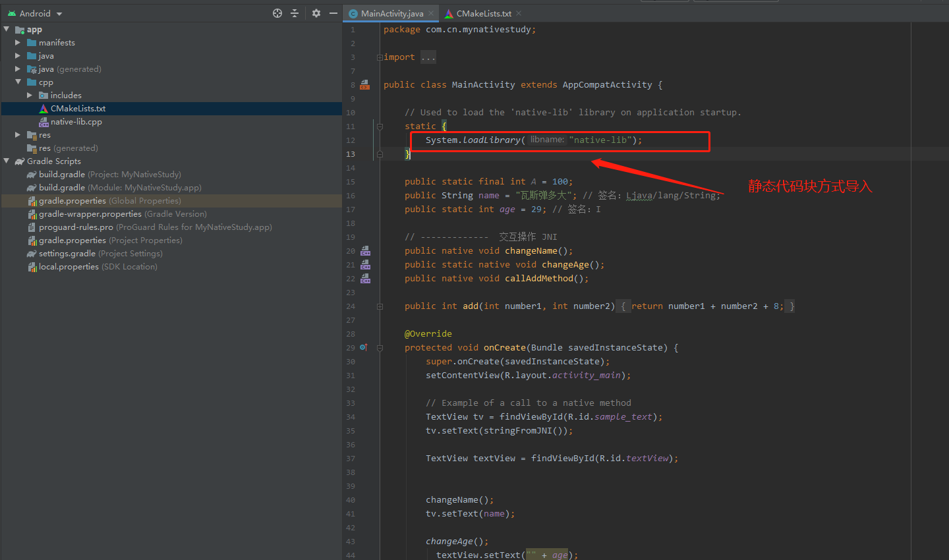Click the manifests folder icon

[32, 42]
